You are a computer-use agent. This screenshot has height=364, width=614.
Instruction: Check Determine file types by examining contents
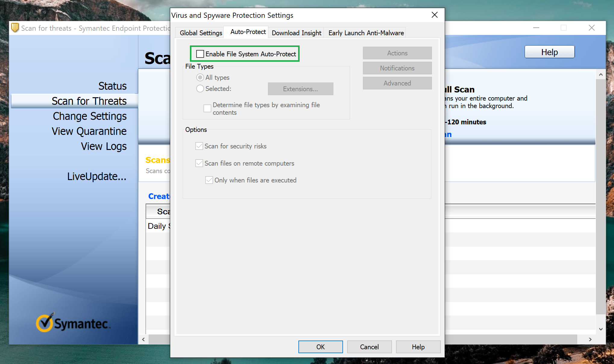click(207, 108)
